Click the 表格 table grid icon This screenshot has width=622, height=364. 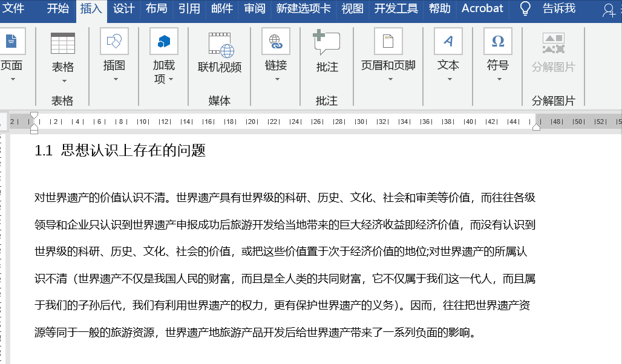(63, 43)
